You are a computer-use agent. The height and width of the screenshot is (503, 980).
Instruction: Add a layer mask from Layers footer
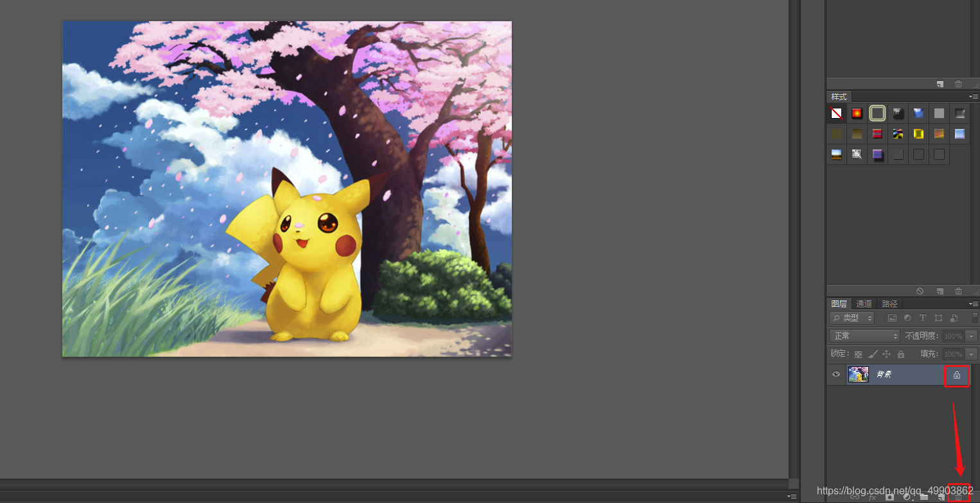pyautogui.click(x=889, y=497)
